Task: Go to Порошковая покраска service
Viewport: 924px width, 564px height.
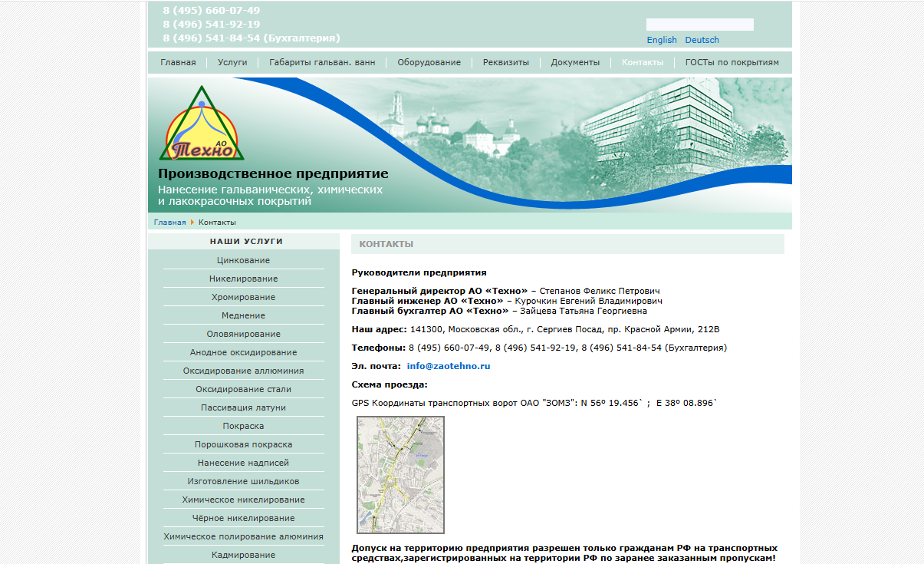Action: 243,445
